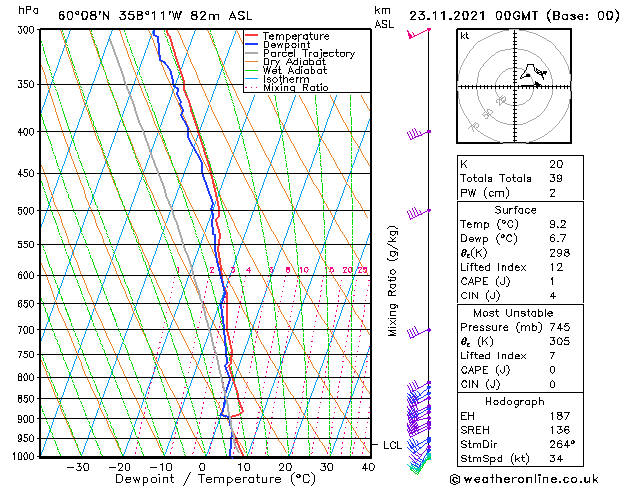The width and height of the screenshot is (629, 486).
Task: Click the red Temperature legend line
Action: pyautogui.click(x=251, y=36)
